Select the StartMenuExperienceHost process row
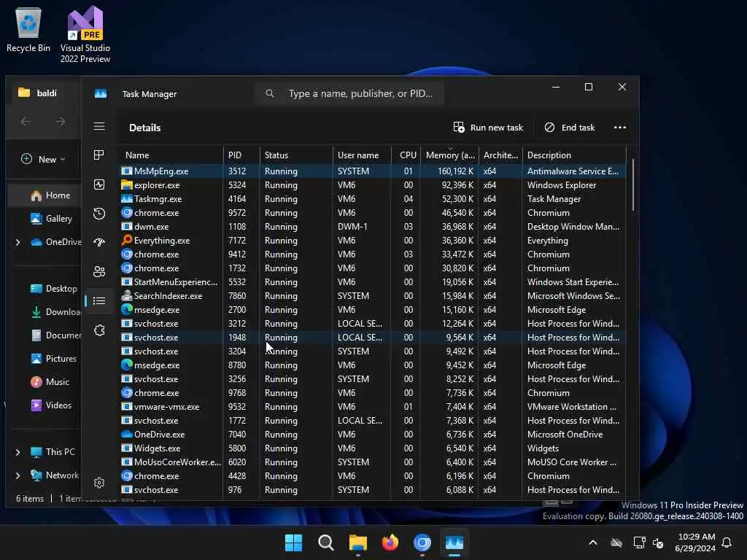This screenshot has width=747, height=560. point(372,282)
